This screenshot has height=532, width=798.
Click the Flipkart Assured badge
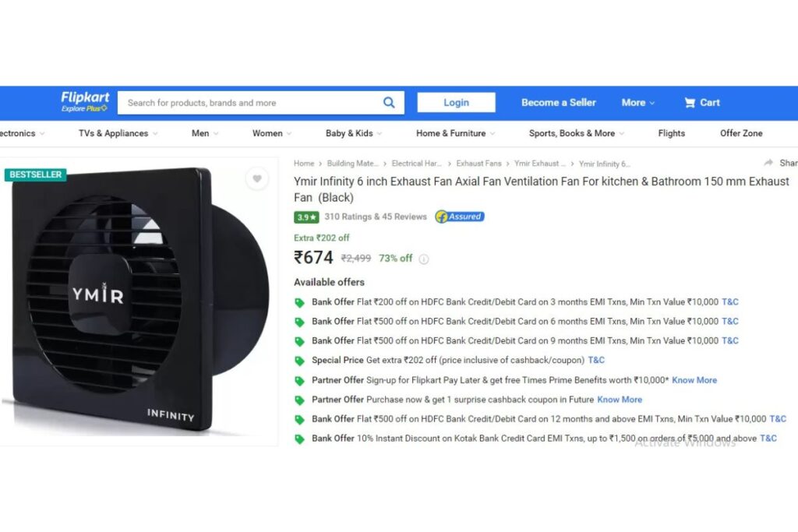click(x=460, y=217)
